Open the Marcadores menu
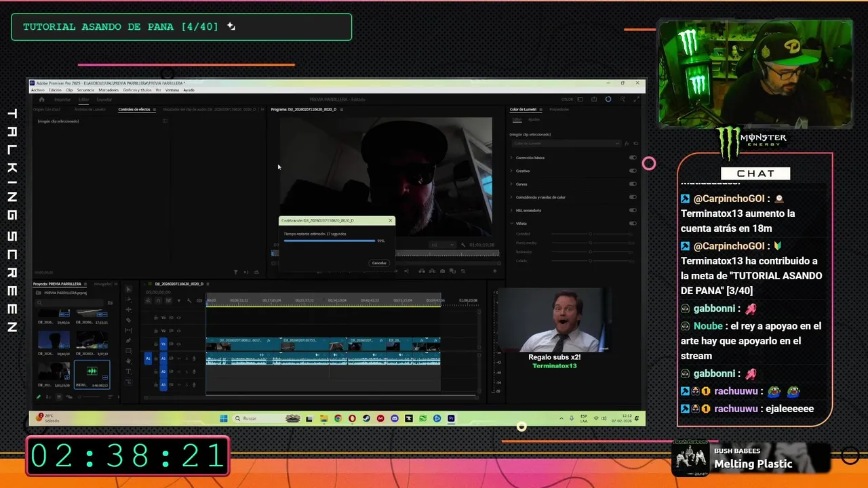 point(108,90)
